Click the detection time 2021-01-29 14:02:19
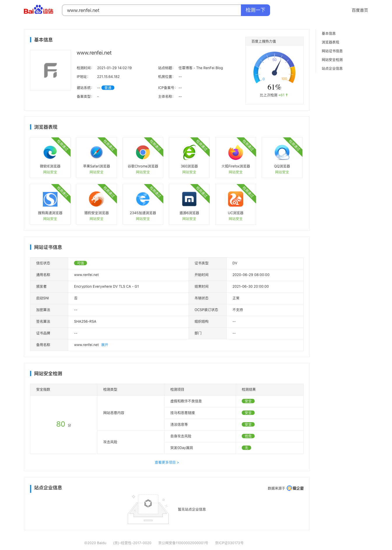The height and width of the screenshot is (550, 392). [114, 68]
